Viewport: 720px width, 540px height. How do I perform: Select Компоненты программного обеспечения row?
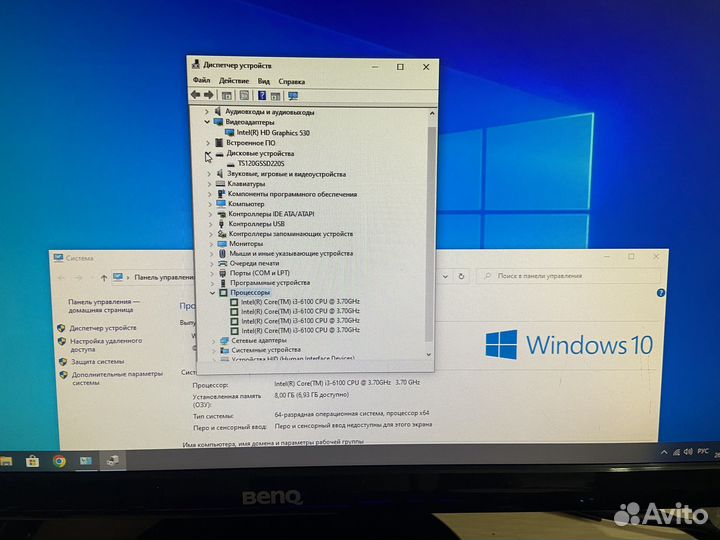click(292, 194)
